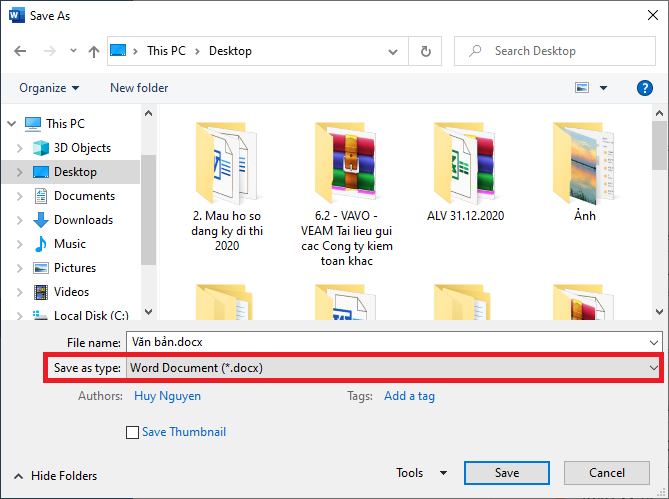The width and height of the screenshot is (669, 499).
Task: Close the Save As dialog
Action: pos(652,15)
